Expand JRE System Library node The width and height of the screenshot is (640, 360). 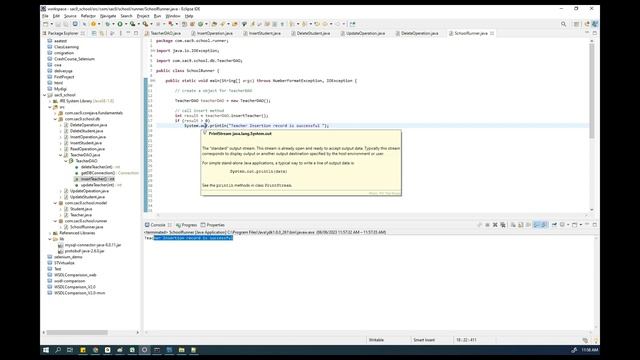(x=50, y=101)
